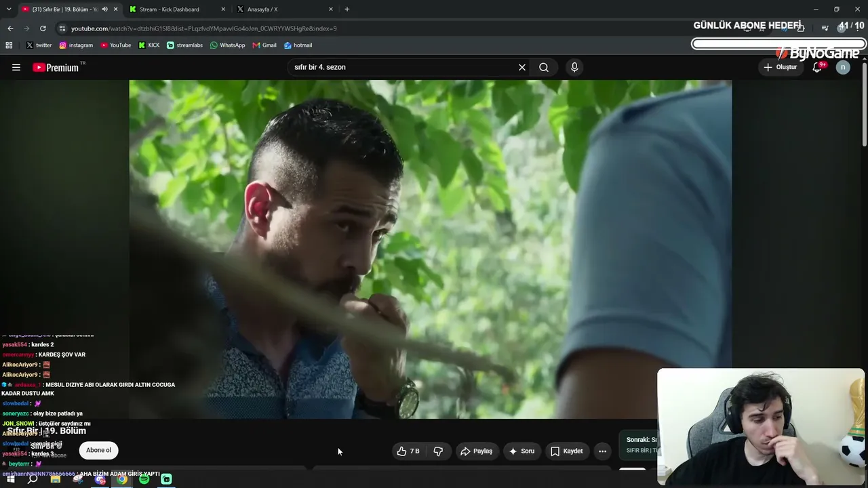
Task: Open the KICK bookmark
Action: [149, 45]
